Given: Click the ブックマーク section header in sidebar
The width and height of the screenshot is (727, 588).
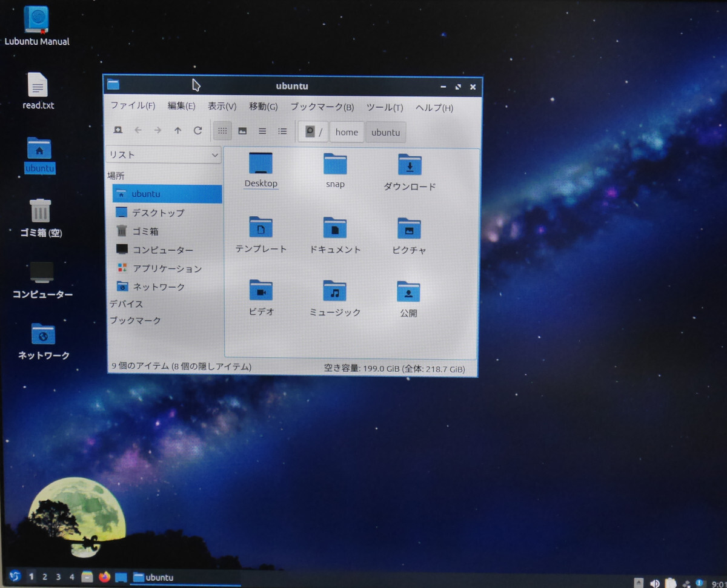Looking at the screenshot, I should [134, 320].
